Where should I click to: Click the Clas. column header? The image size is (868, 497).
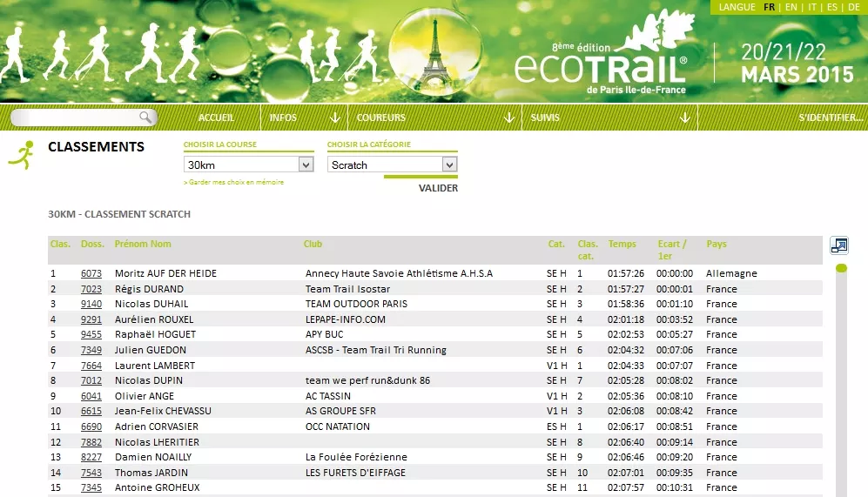[60, 244]
